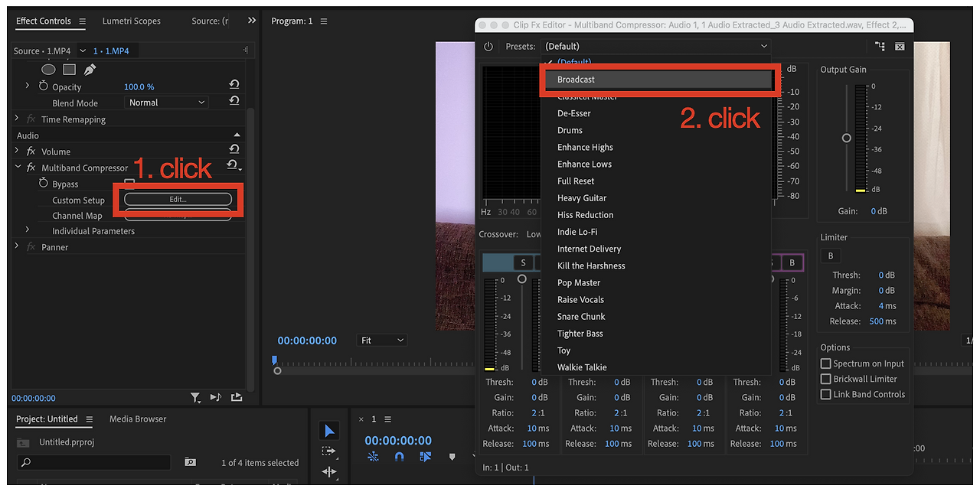The width and height of the screenshot is (980, 492).
Task: Toggle the S solo button on the first band
Action: (x=523, y=262)
